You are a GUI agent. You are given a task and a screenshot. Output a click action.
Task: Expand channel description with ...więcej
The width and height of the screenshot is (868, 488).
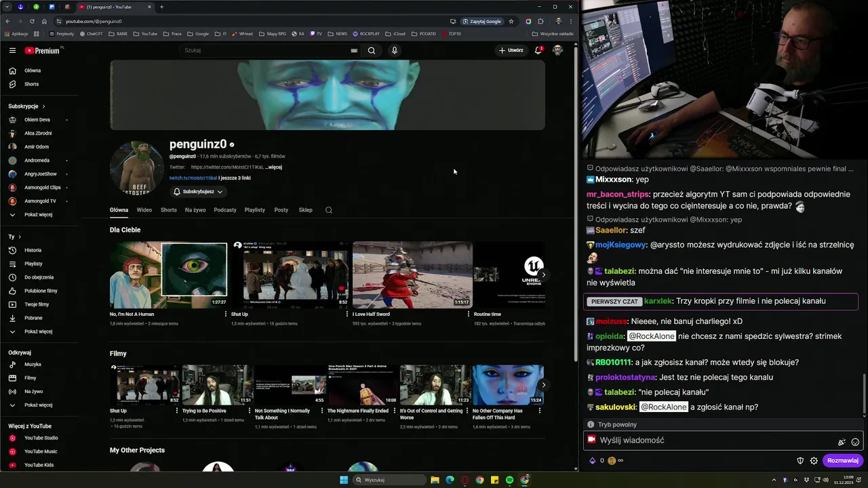click(x=273, y=167)
